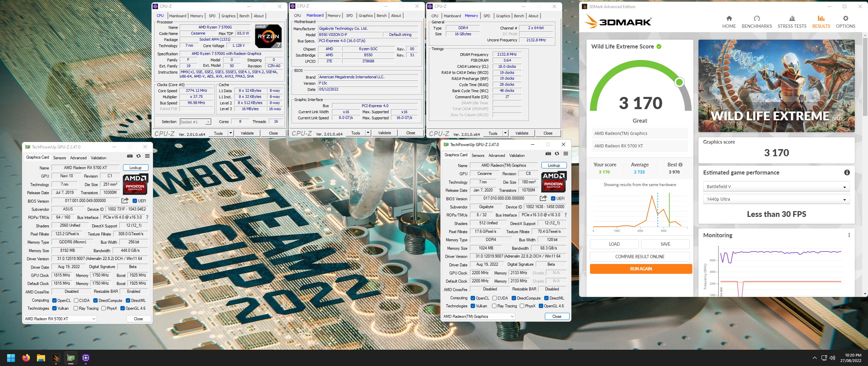Launch Firefox from the taskbar

26,358
